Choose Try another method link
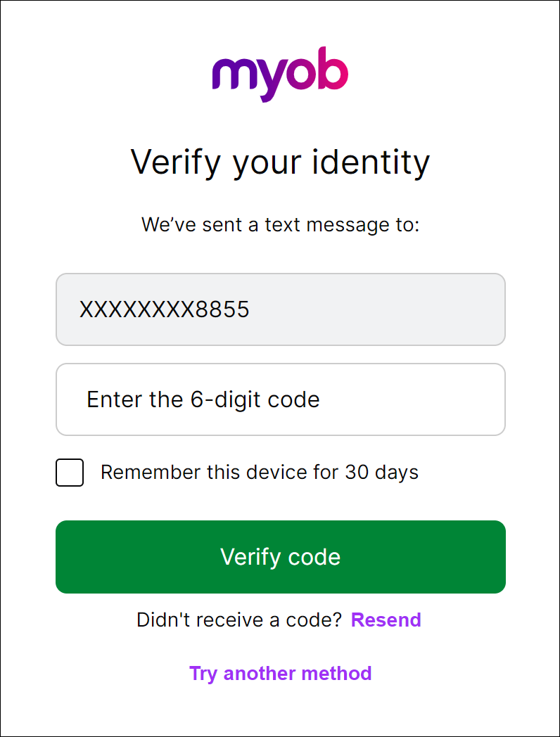This screenshot has height=737, width=560. click(280, 674)
